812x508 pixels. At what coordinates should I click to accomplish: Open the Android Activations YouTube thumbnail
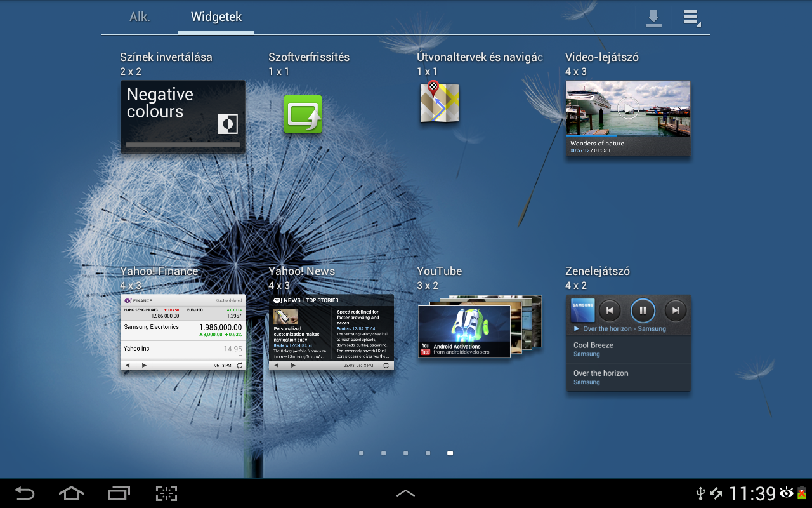(464, 331)
